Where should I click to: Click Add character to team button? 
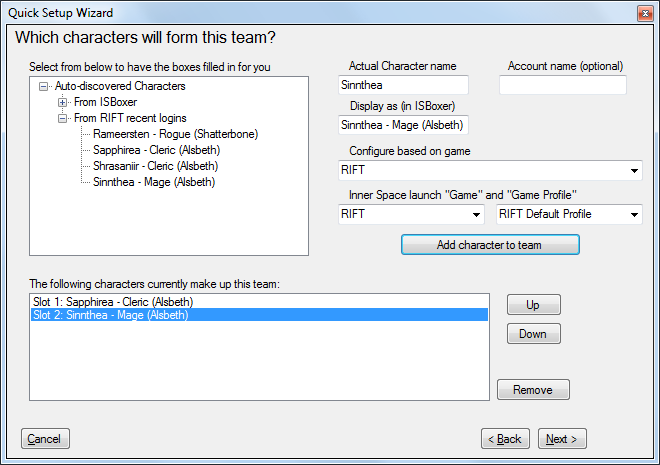click(x=490, y=245)
